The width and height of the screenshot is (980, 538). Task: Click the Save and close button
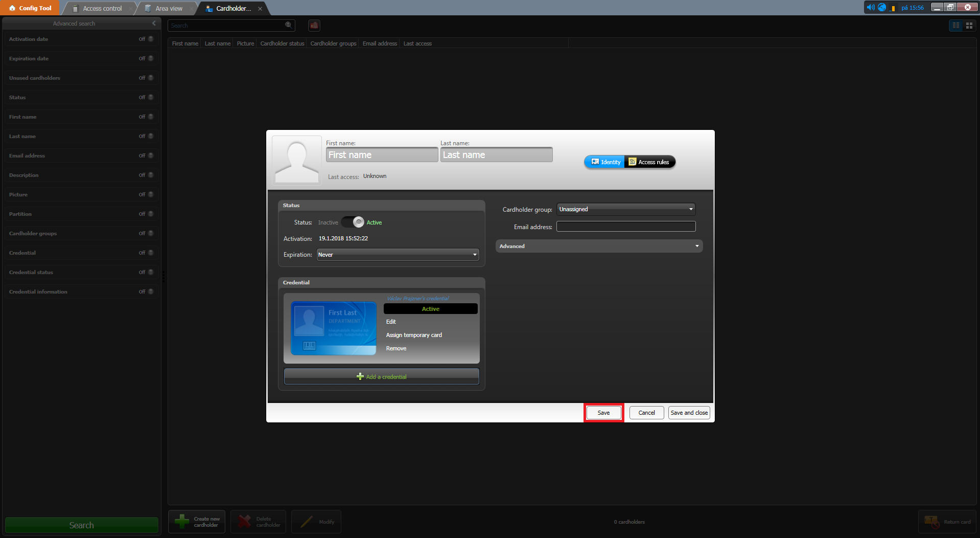click(x=689, y=413)
